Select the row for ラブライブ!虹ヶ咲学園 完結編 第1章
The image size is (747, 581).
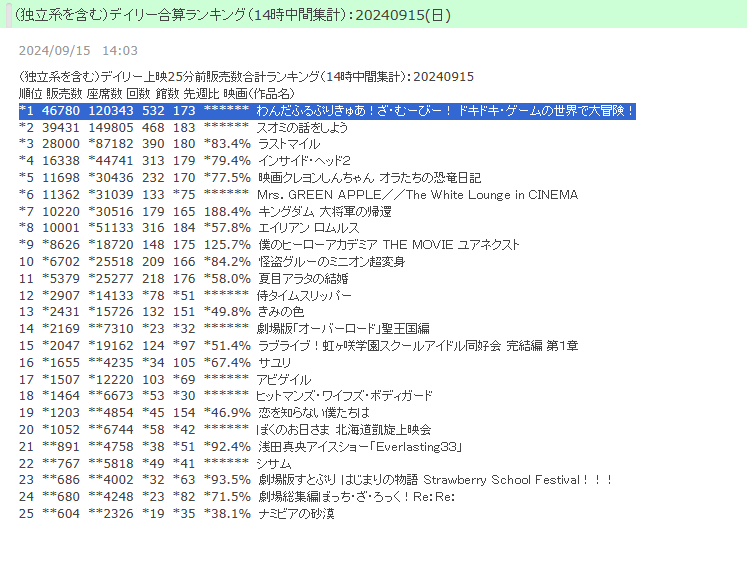tap(299, 345)
